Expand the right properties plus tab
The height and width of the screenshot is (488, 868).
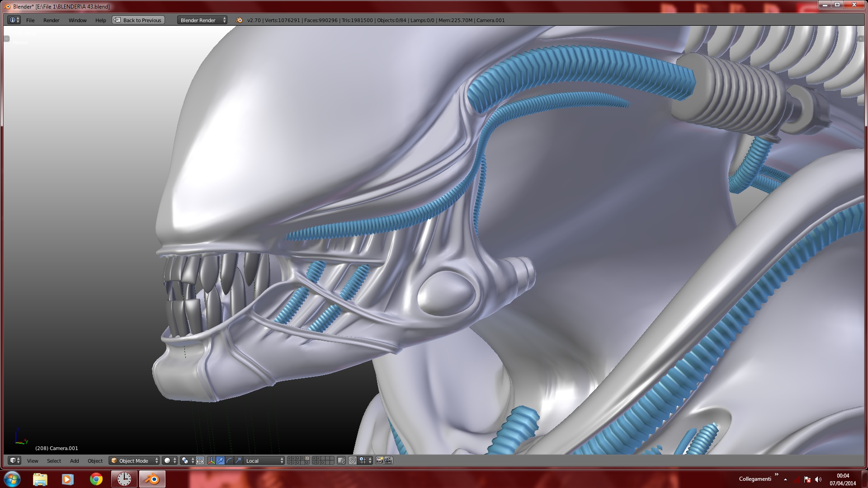(861, 39)
